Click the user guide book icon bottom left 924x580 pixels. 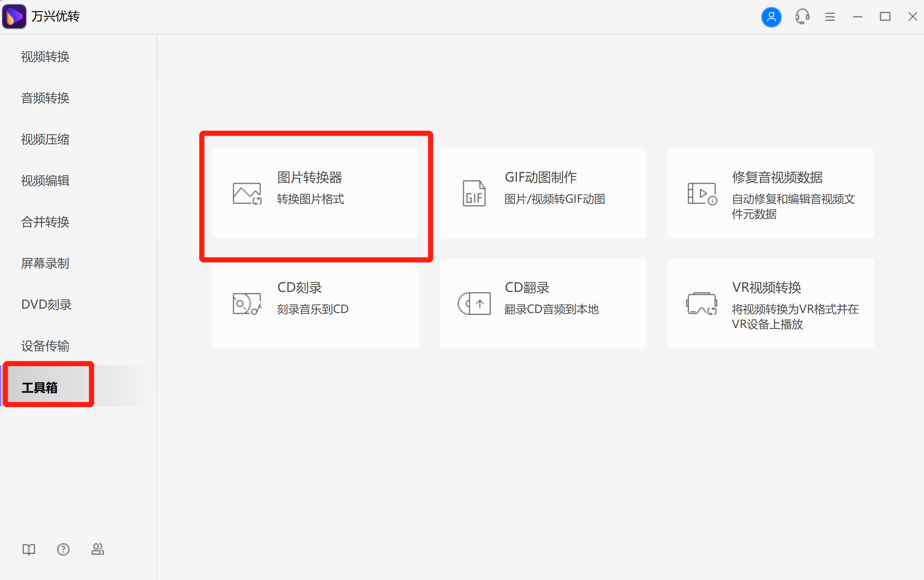28,549
